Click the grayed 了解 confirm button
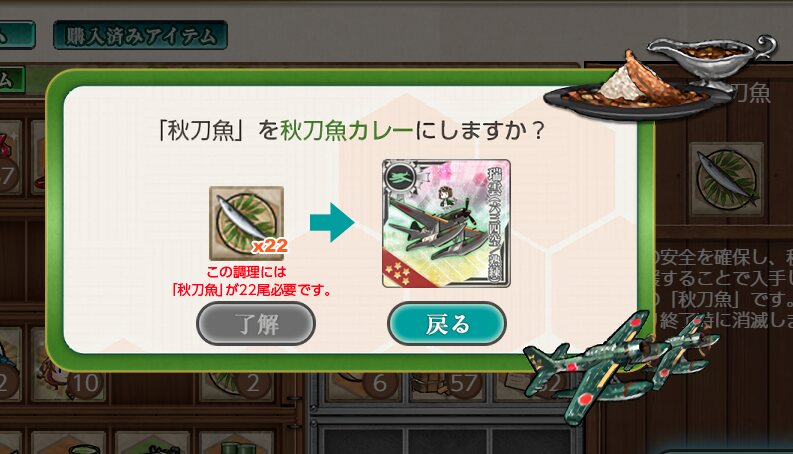This screenshot has height=454, width=793. (x=256, y=324)
